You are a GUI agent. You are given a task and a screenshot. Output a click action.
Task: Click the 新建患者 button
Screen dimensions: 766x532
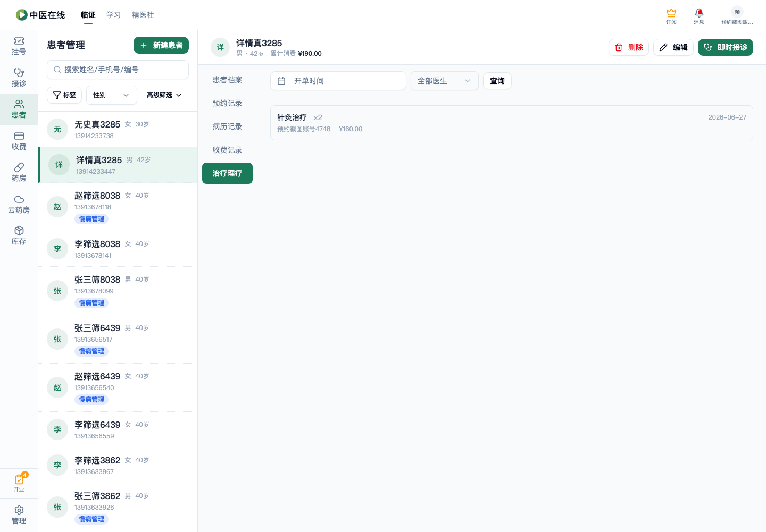(x=161, y=45)
